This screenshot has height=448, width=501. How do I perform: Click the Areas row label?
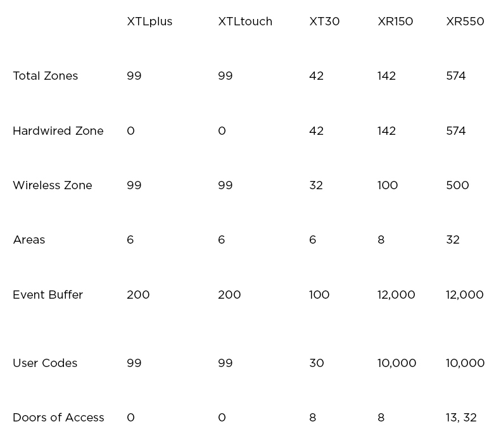[x=29, y=240]
